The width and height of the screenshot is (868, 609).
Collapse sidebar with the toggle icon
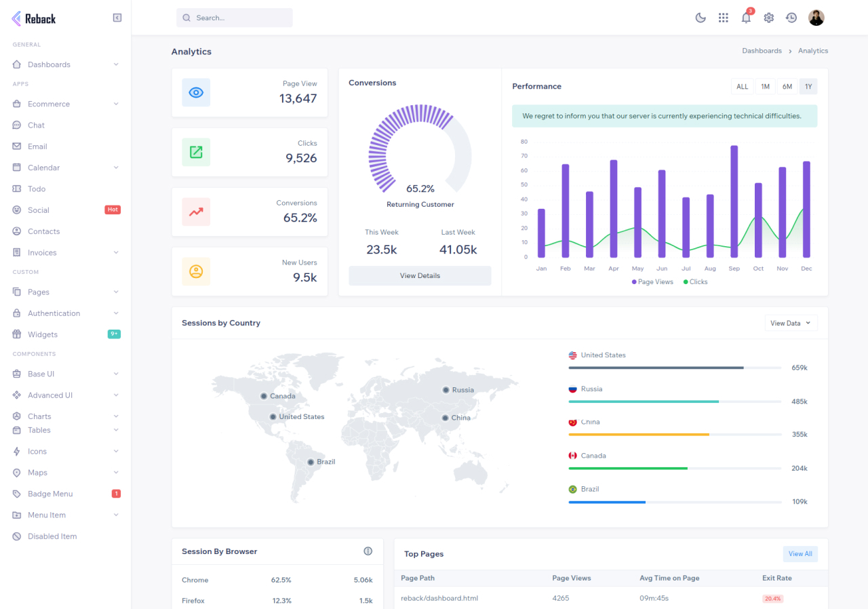point(117,18)
